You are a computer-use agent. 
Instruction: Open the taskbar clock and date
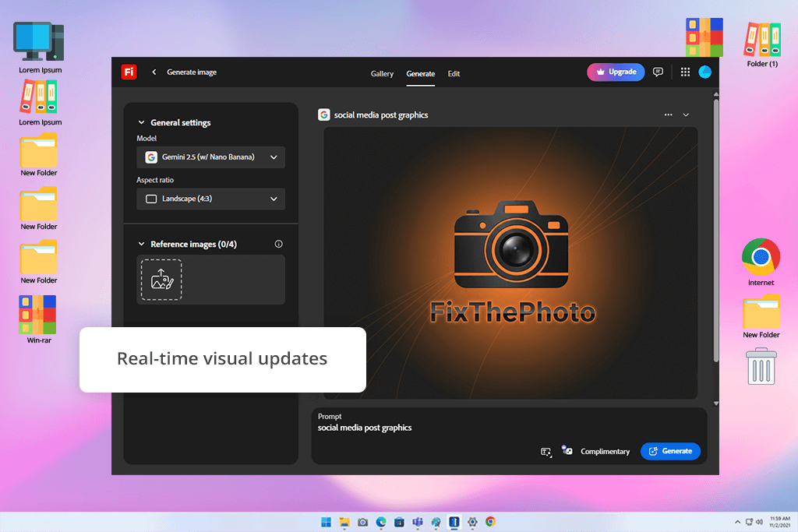779,522
